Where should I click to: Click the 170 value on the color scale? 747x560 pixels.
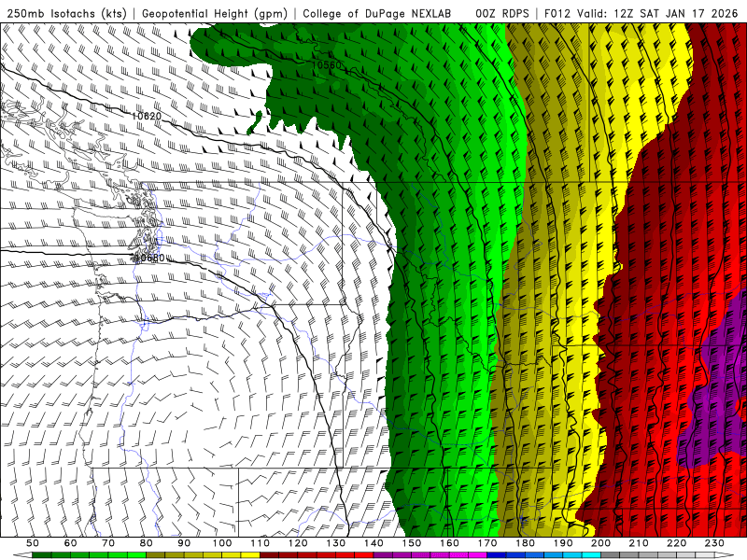[x=487, y=543]
